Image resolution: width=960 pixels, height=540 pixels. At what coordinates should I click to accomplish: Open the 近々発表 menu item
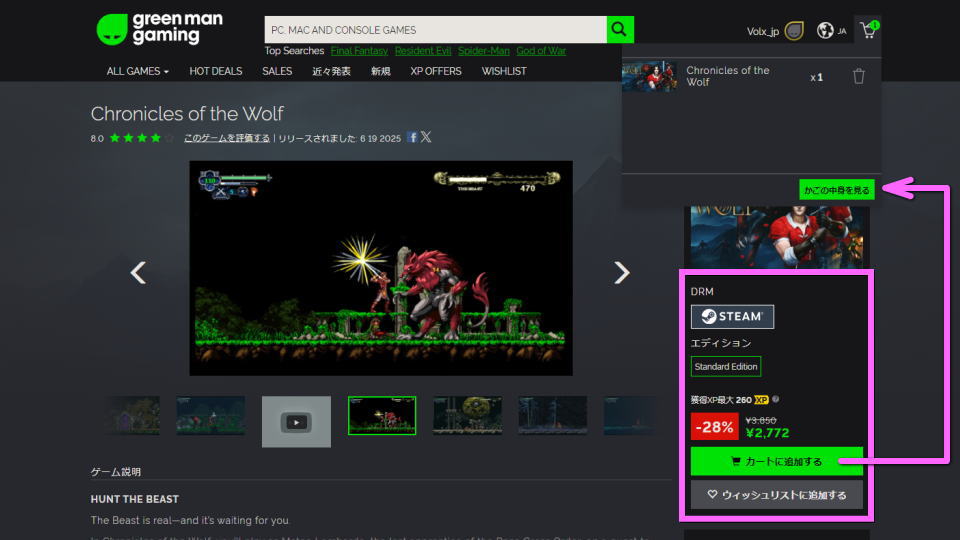(x=331, y=71)
